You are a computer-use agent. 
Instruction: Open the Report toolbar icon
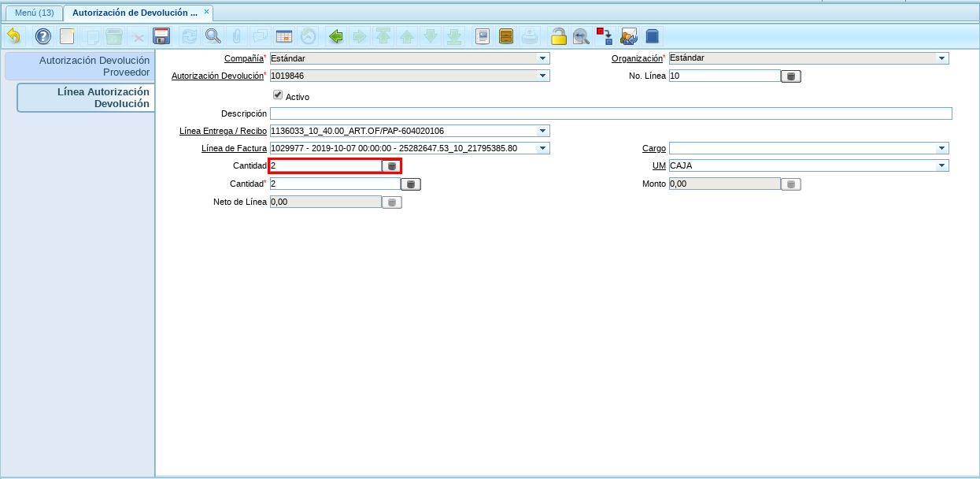[483, 36]
